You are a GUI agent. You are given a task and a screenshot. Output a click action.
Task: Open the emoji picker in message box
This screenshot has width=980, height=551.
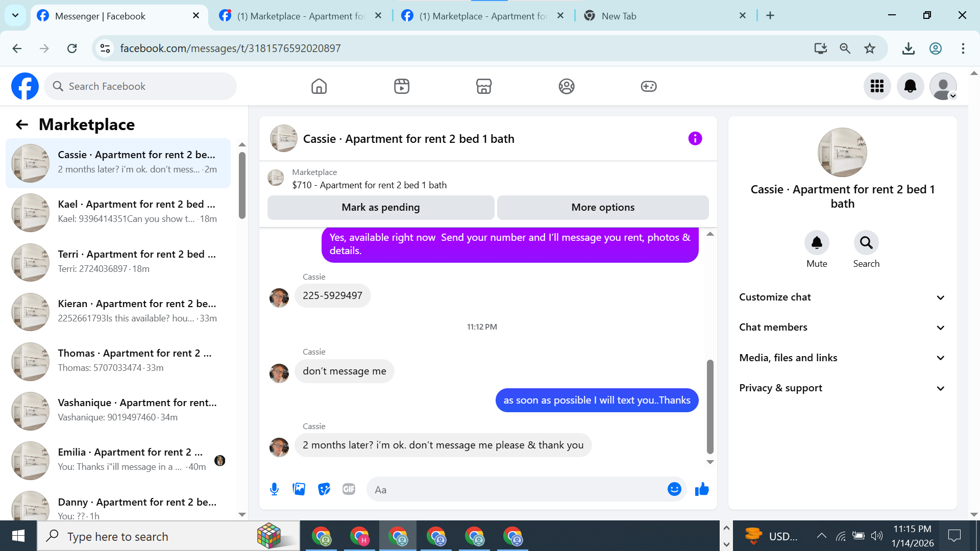pyautogui.click(x=674, y=489)
